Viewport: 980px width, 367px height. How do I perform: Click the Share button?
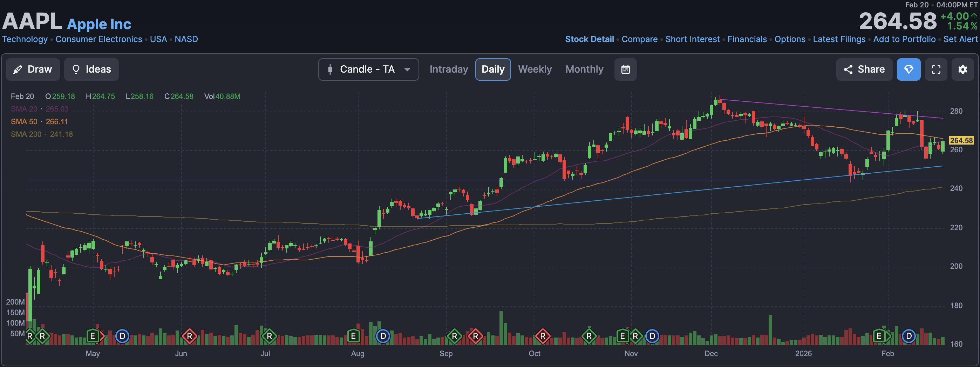(x=864, y=69)
